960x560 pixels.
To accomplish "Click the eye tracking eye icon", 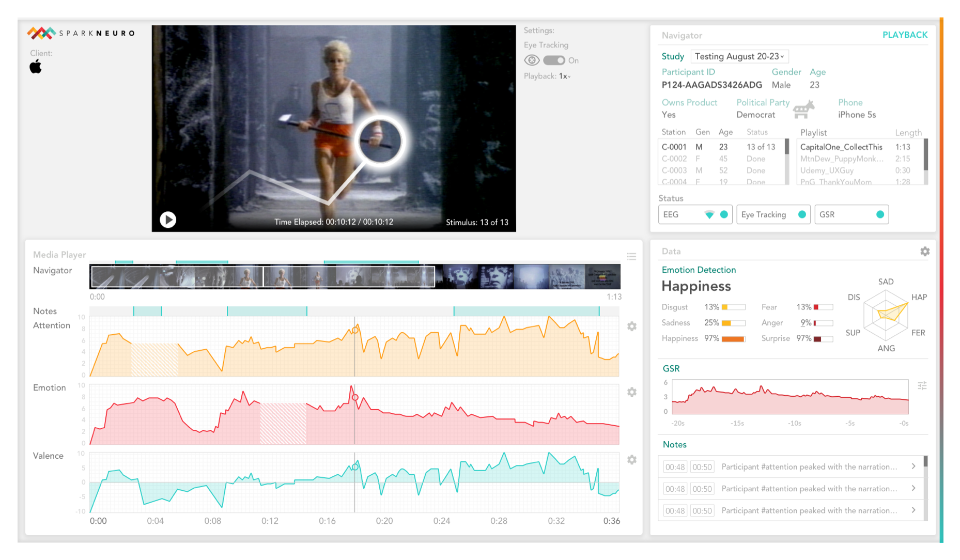I will [x=532, y=60].
